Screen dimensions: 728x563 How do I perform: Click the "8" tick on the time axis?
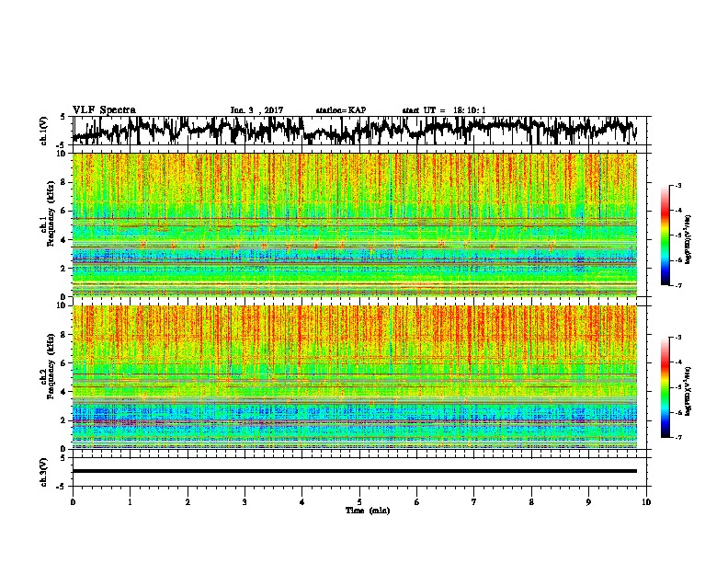[x=531, y=502]
